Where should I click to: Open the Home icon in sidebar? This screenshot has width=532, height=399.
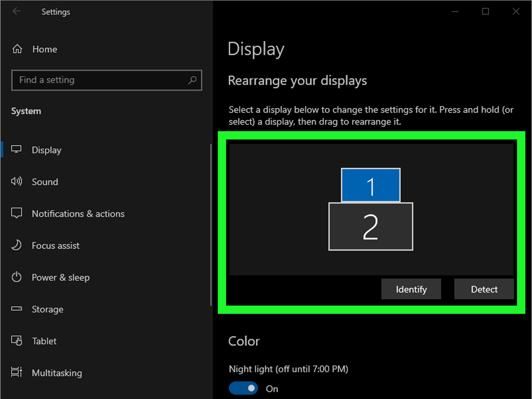[x=17, y=49]
